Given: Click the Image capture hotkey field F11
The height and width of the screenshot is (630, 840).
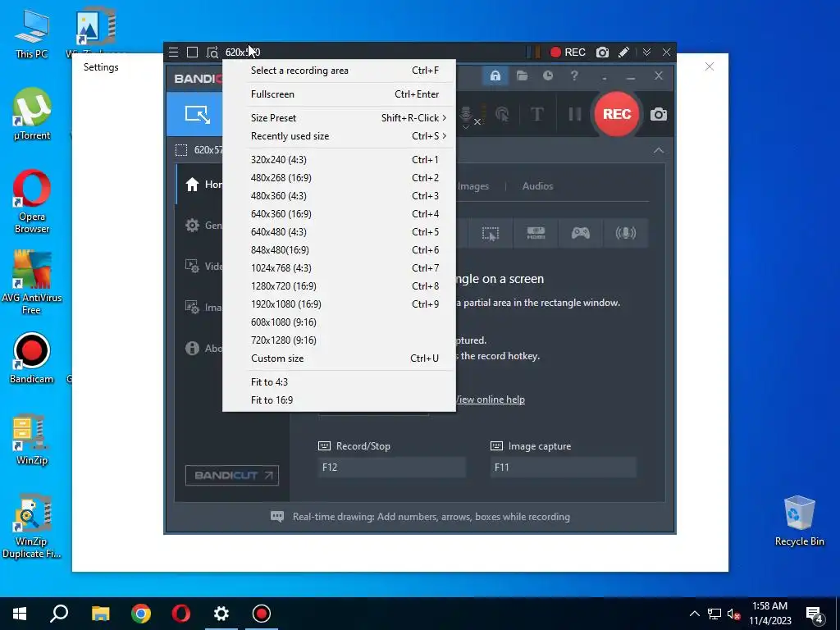Looking at the screenshot, I should click(563, 467).
